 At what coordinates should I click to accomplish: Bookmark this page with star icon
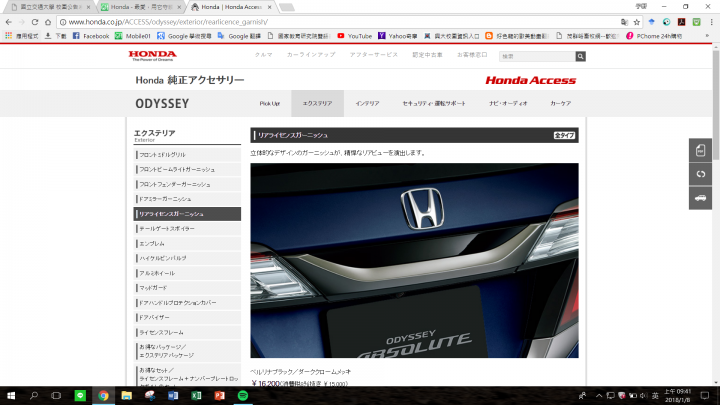click(x=636, y=22)
